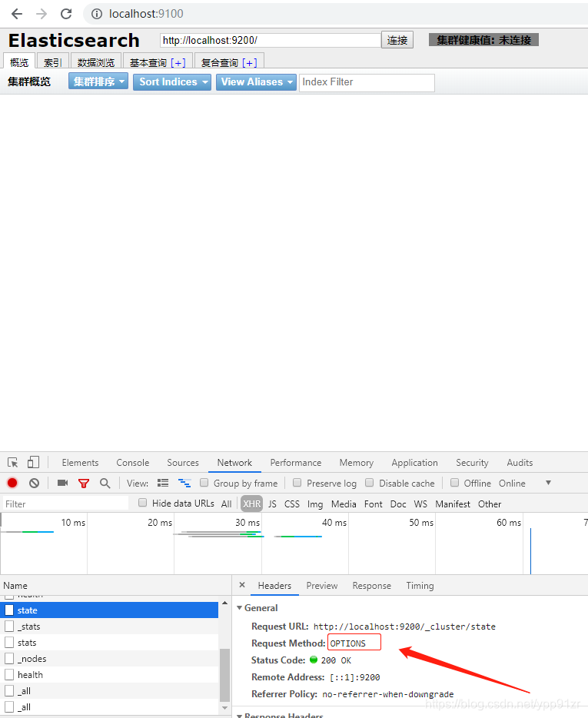Filter requests by Img
The height and width of the screenshot is (718, 588).
click(315, 504)
